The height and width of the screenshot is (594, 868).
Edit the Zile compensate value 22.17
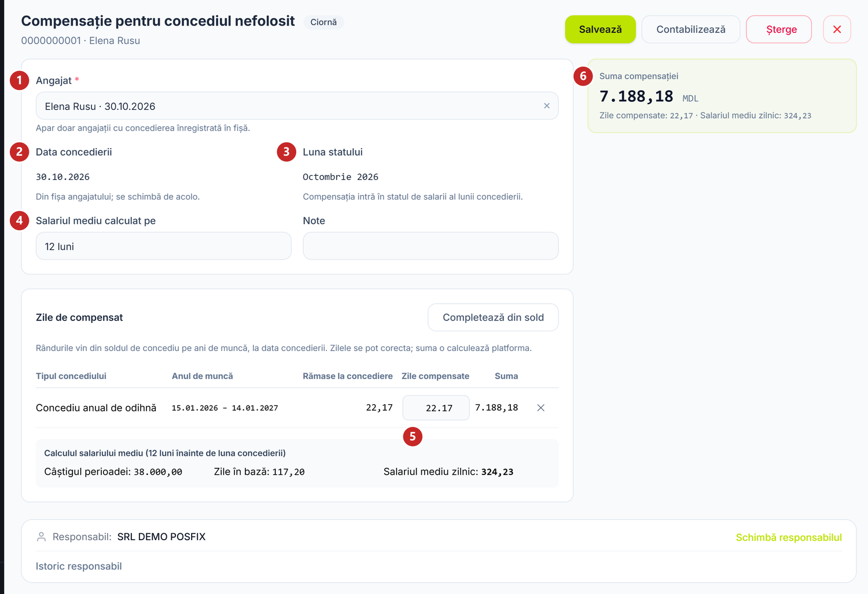click(436, 408)
